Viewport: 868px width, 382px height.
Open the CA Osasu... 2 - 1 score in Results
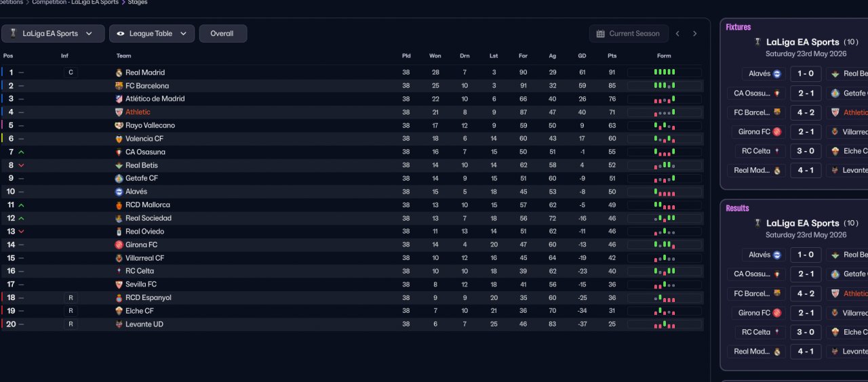[806, 274]
